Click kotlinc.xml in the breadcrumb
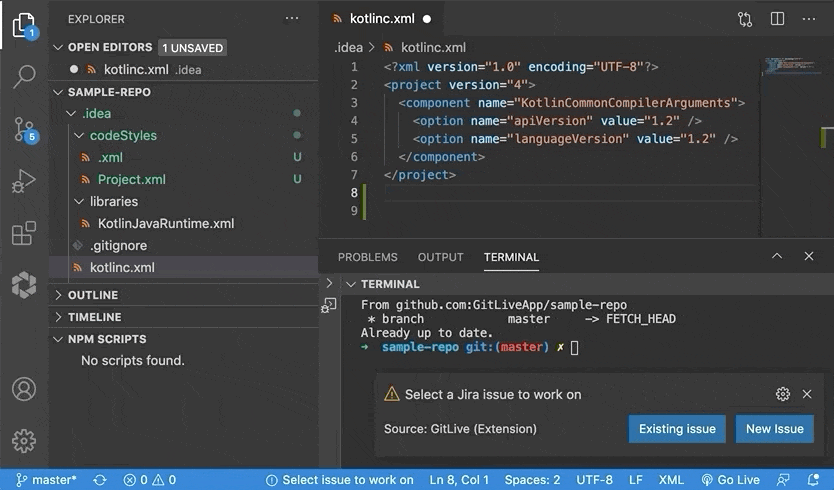Viewport: 834px width, 490px height. [x=433, y=47]
